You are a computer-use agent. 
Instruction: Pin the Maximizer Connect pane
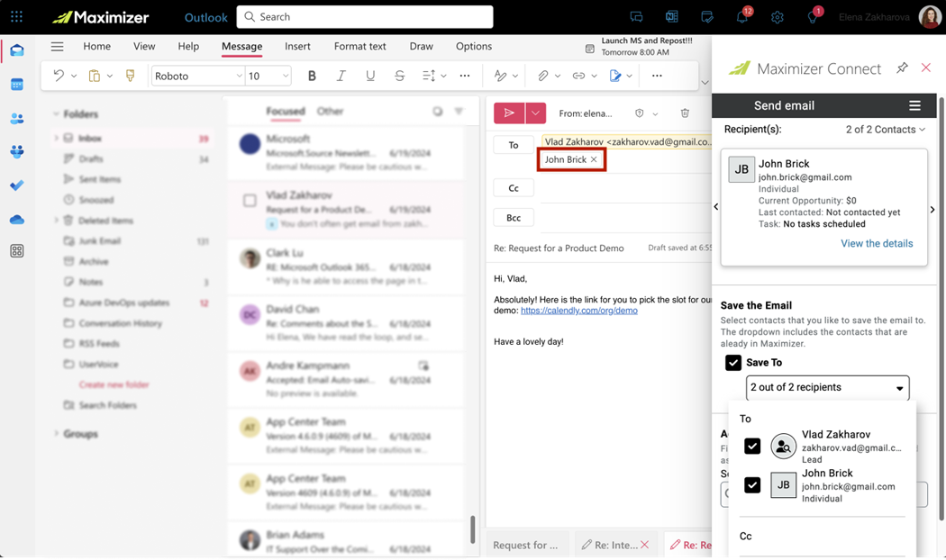point(902,68)
